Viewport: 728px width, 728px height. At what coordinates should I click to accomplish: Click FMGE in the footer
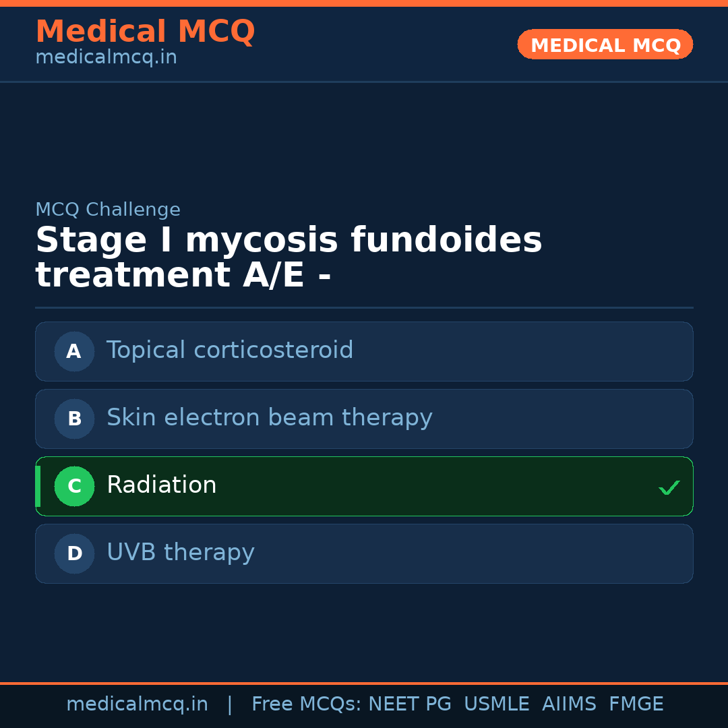(636, 704)
